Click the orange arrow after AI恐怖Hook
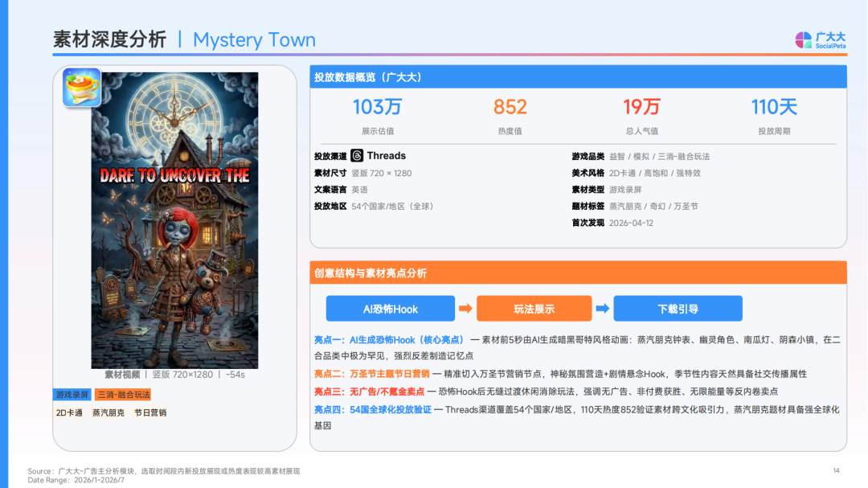This screenshot has width=868, height=488. [465, 309]
